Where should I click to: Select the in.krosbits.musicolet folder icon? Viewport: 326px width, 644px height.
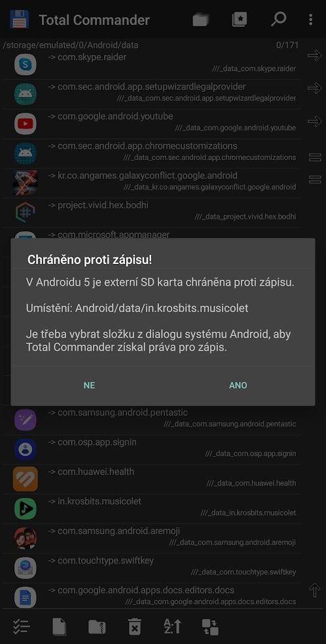(x=26, y=508)
